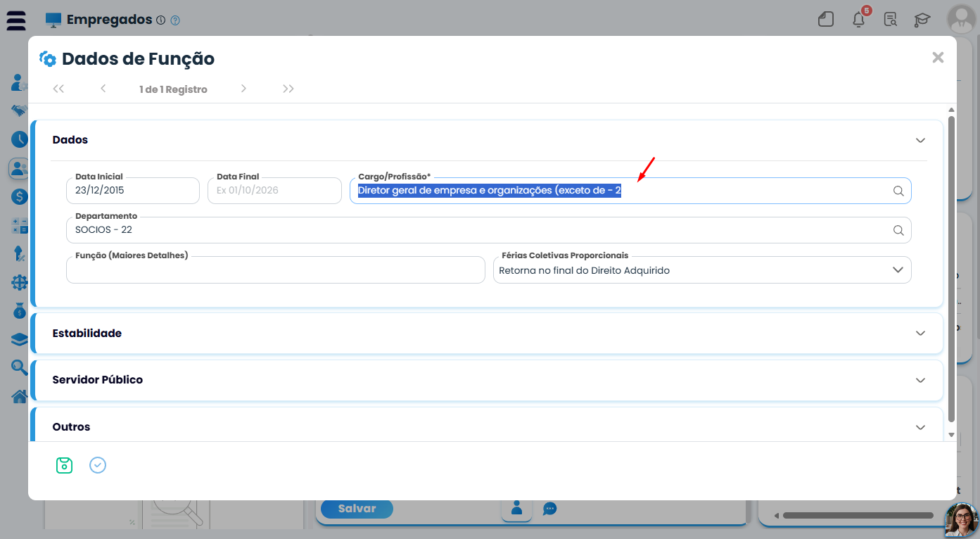Click the Data Inicial field

(133, 191)
